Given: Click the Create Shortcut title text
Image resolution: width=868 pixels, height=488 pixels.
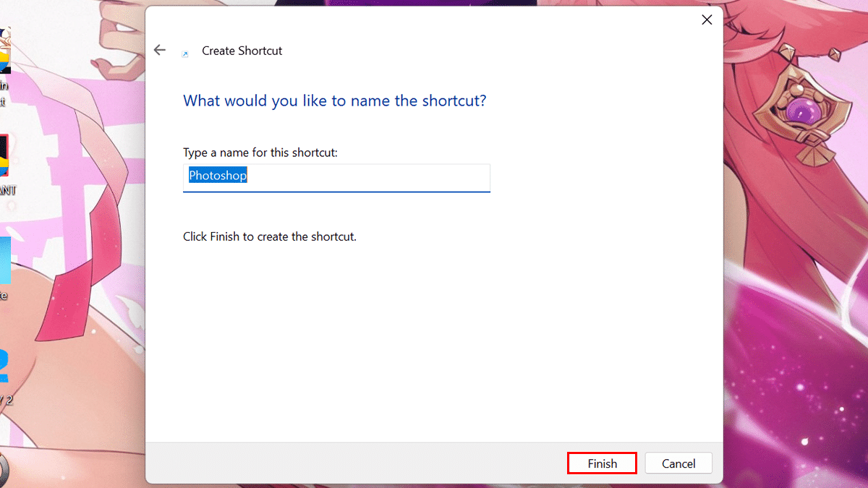Looking at the screenshot, I should pyautogui.click(x=242, y=51).
